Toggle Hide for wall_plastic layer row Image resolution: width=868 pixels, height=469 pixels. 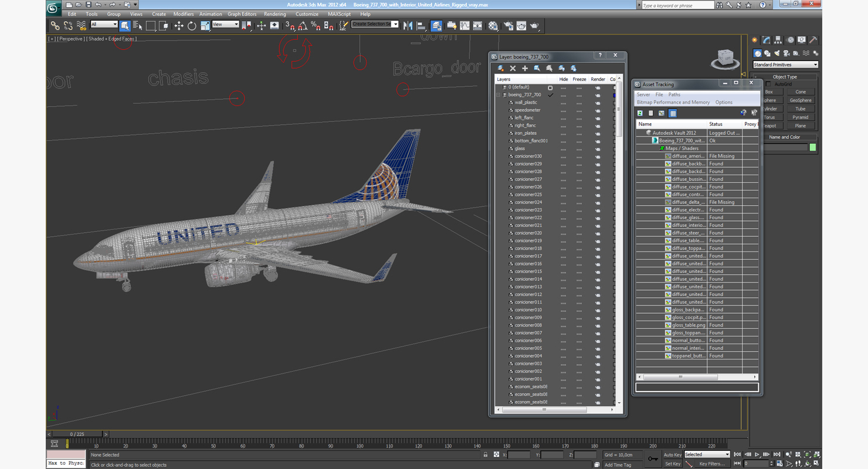point(564,103)
